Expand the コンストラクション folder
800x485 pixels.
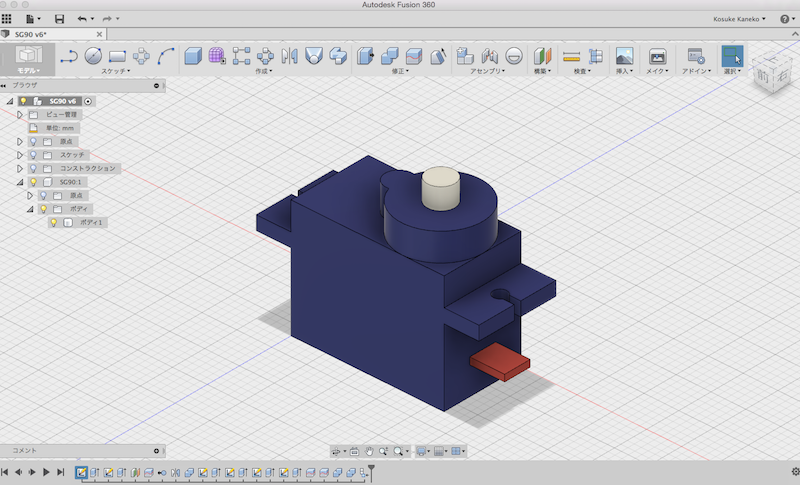pyautogui.click(x=20, y=168)
